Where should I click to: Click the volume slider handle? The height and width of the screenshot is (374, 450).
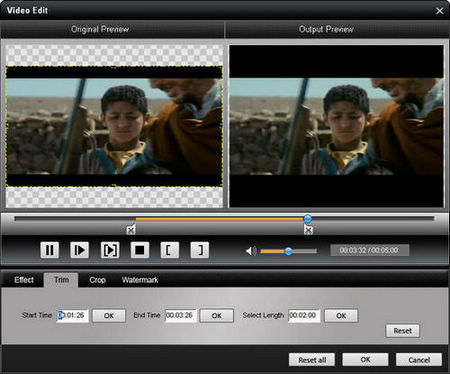(x=288, y=251)
